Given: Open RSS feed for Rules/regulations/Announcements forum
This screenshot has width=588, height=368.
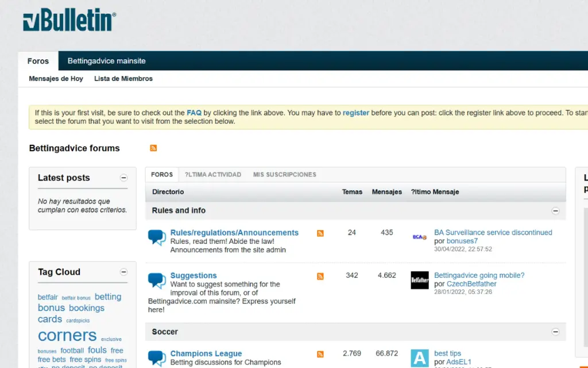Looking at the screenshot, I should 320,233.
